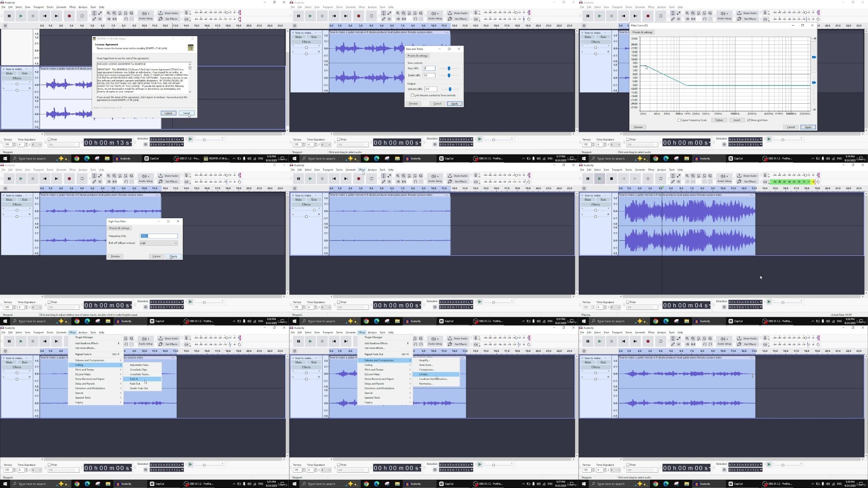Viewport: 868px width, 488px height.
Task: Click the REAPER license text scrollbar
Action: pos(190,77)
